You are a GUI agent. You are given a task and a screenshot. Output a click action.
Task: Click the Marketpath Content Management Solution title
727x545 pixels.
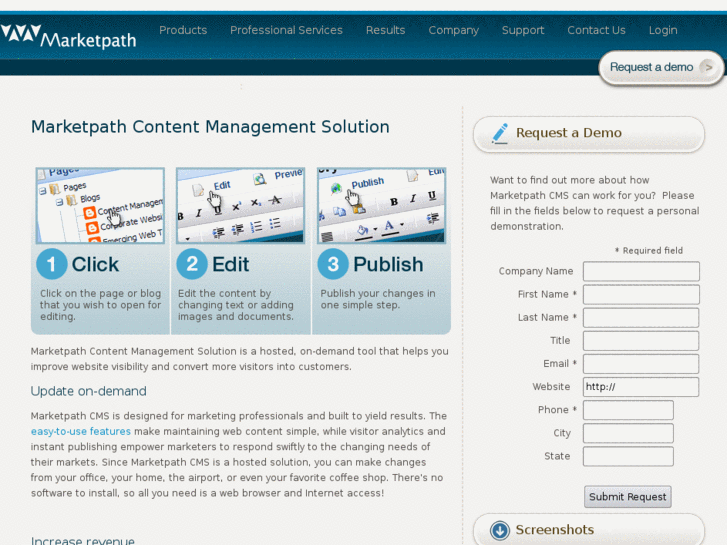pos(210,127)
